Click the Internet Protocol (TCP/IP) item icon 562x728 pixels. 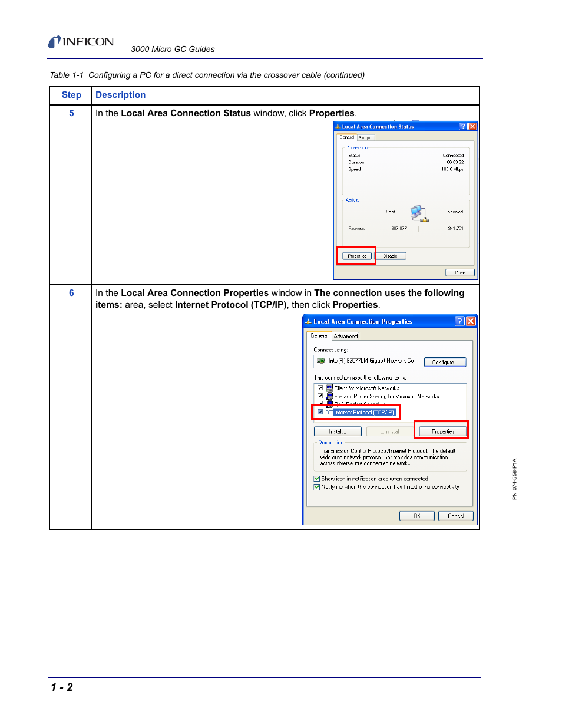(329, 413)
